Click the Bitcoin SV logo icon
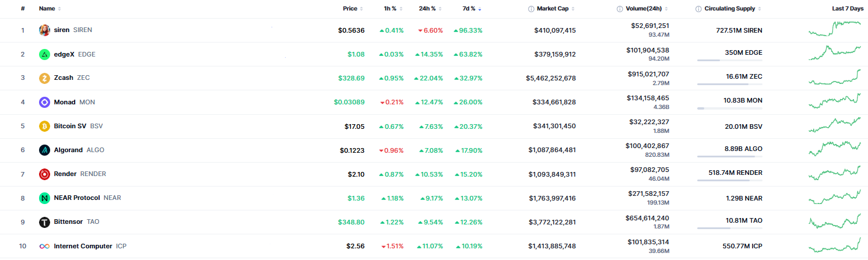This screenshot has height=260, width=868. [44, 126]
